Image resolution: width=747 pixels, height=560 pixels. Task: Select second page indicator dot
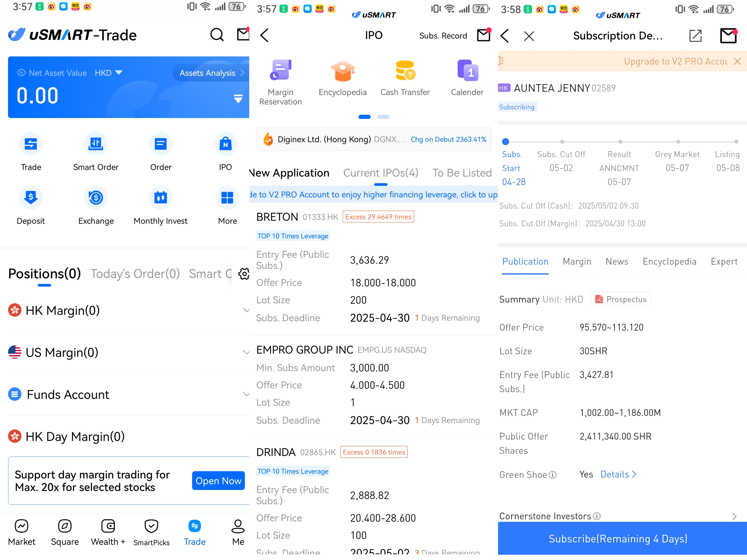coord(383,117)
